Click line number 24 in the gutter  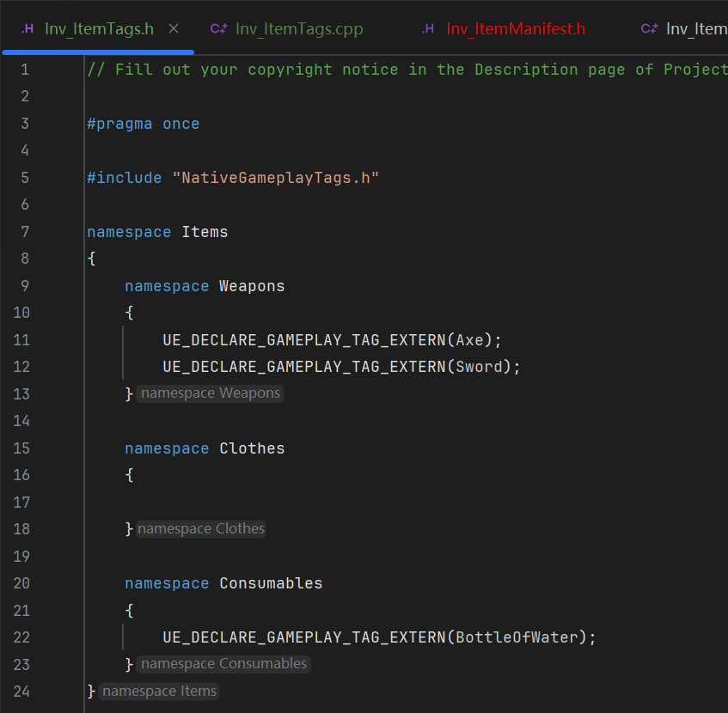pyautogui.click(x=21, y=692)
